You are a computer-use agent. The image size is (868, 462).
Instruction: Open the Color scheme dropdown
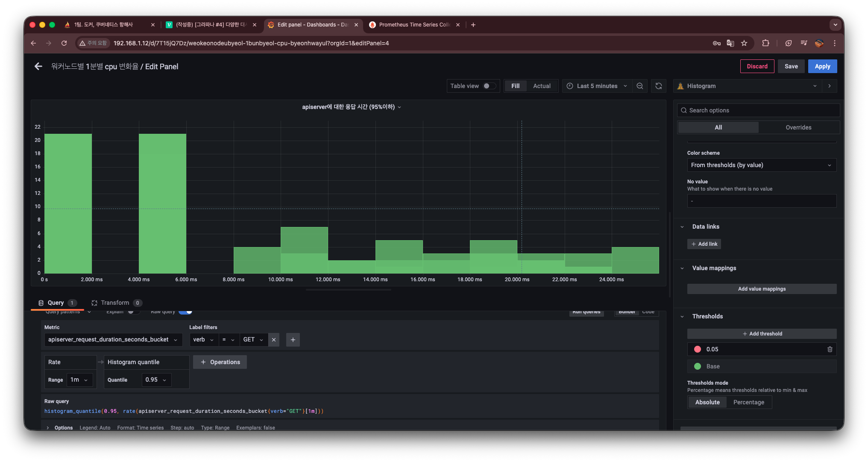(761, 165)
